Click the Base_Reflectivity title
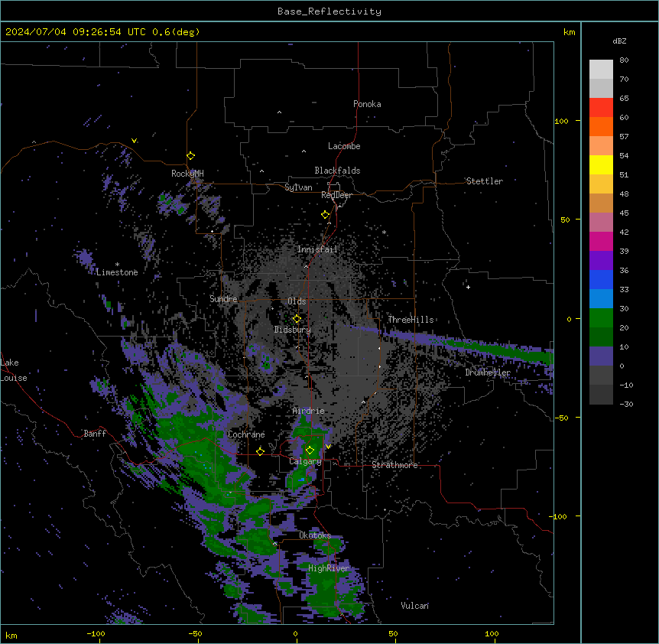Image resolution: width=659 pixels, height=644 pixels. [329, 11]
